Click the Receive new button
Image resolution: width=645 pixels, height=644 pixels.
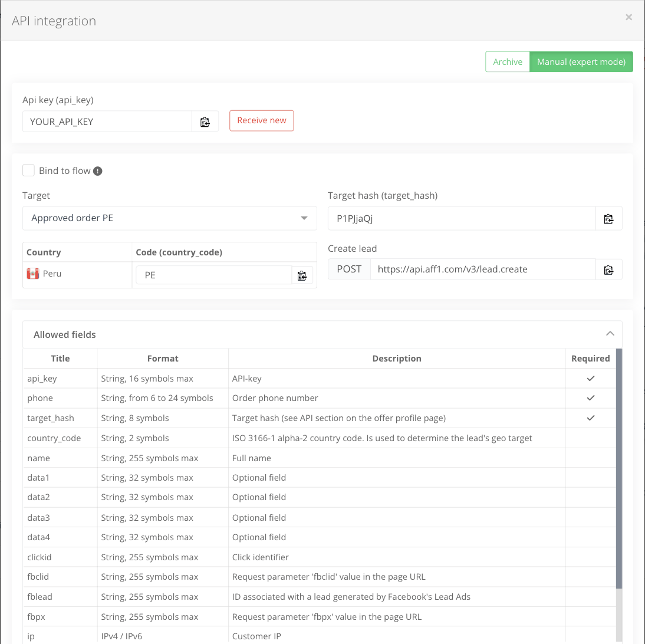pyautogui.click(x=262, y=120)
